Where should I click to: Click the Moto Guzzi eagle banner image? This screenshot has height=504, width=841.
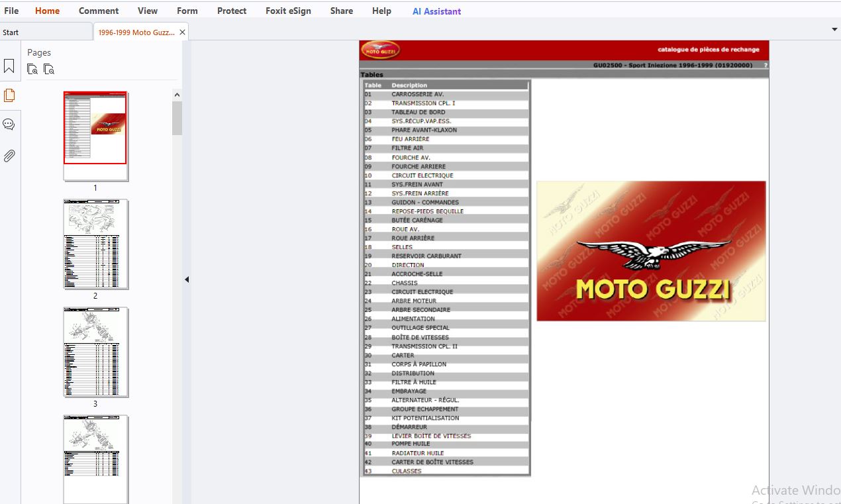point(651,251)
